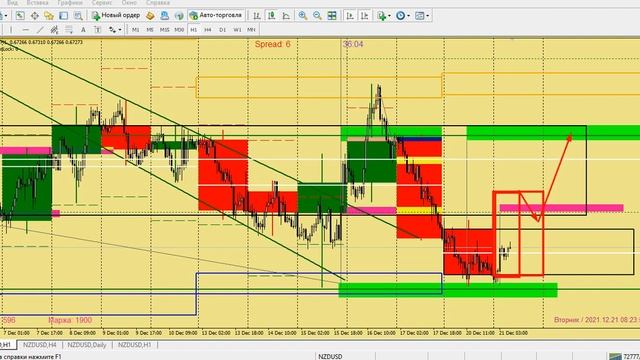Set timeframe to MN
Image resolution: width=640 pixels, height=360 pixels.
pyautogui.click(x=251, y=30)
